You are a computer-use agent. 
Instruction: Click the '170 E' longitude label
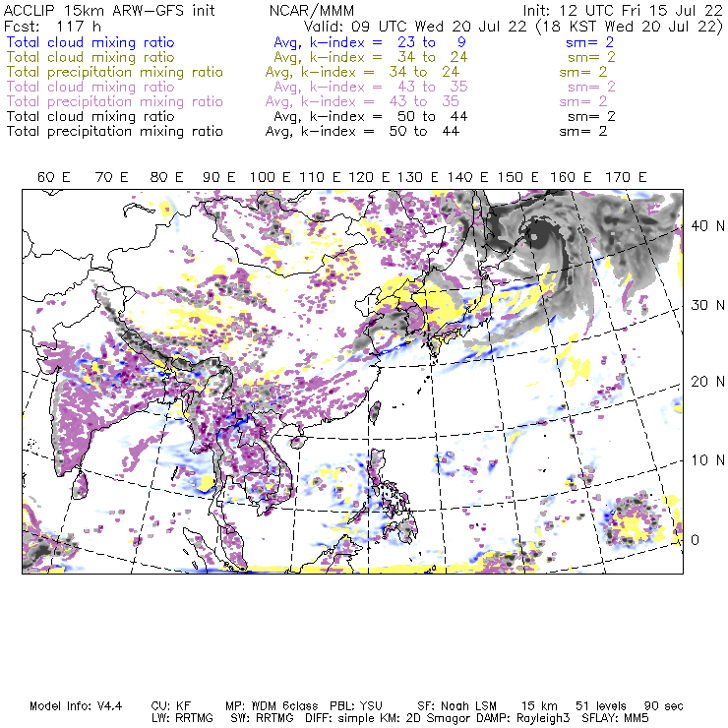pyautogui.click(x=626, y=177)
